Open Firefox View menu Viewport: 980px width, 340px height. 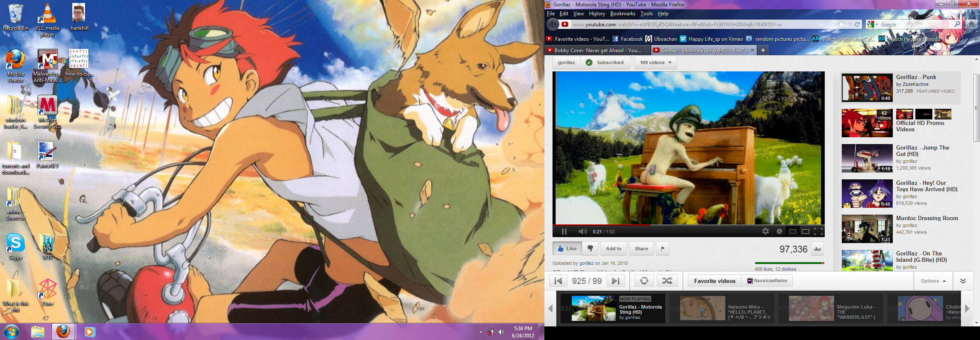tap(578, 14)
